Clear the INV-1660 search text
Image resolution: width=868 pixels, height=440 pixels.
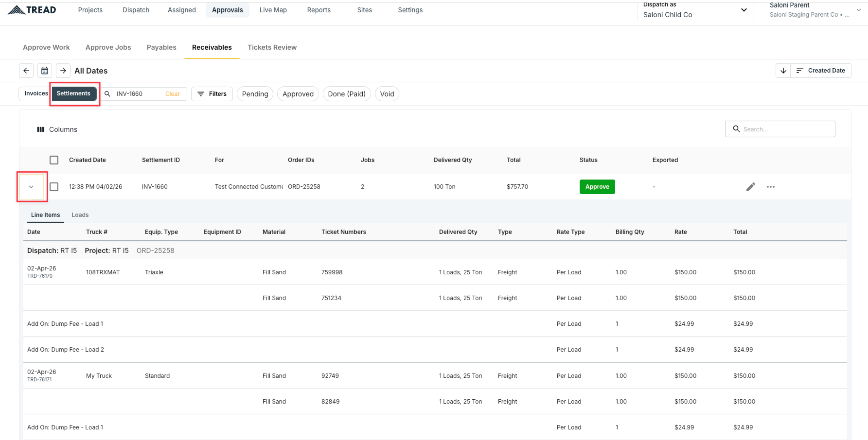pyautogui.click(x=172, y=94)
